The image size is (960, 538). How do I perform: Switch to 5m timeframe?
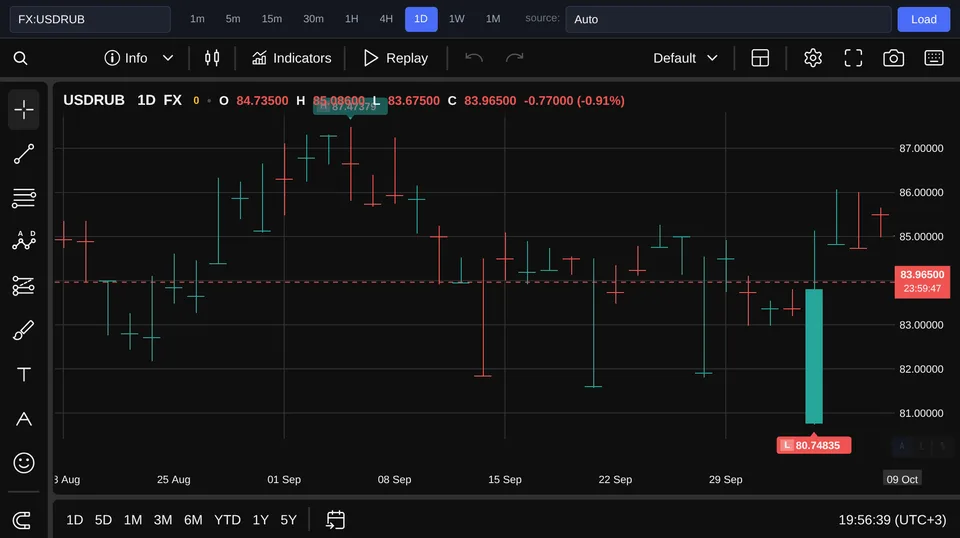click(x=233, y=19)
